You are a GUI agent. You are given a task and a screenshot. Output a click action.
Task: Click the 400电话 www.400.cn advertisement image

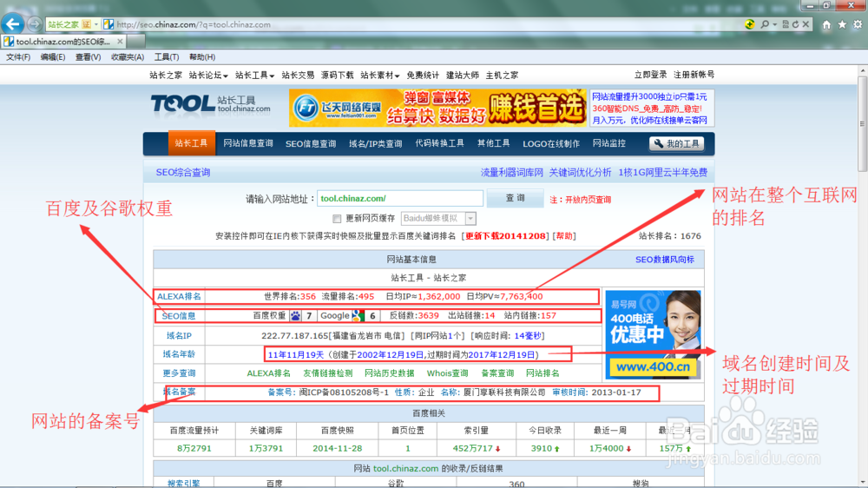pos(653,334)
